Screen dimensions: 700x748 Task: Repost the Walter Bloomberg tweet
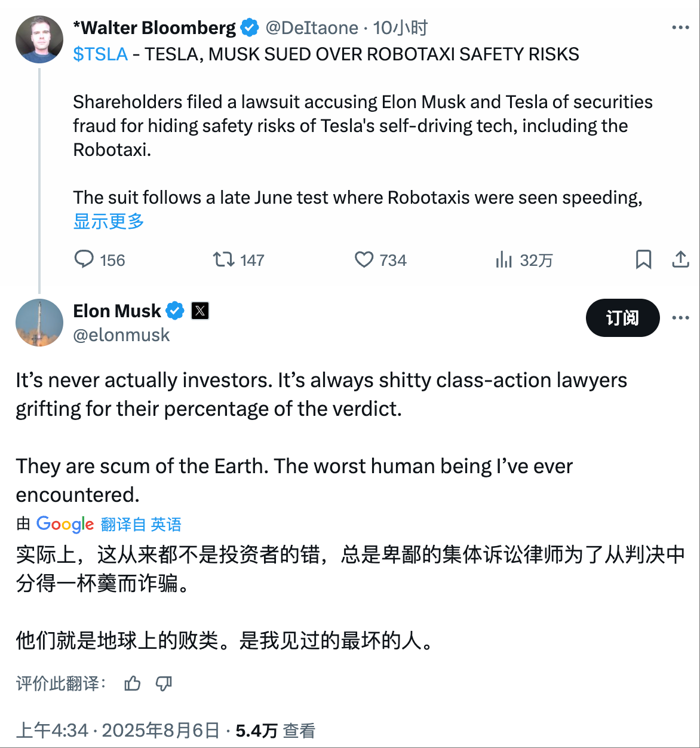[x=224, y=259]
